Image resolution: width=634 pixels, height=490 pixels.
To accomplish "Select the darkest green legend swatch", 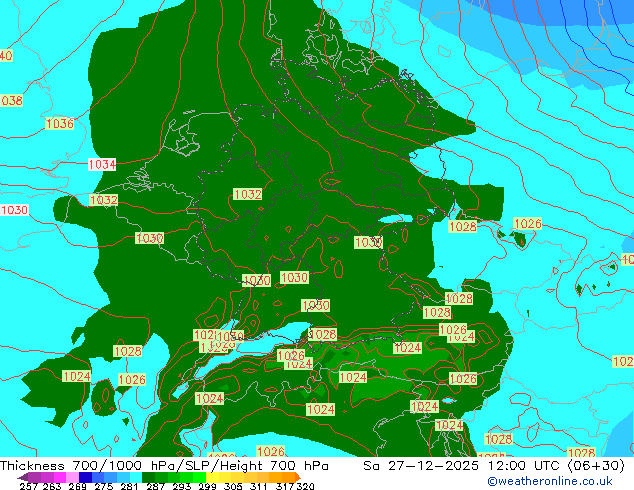I will tap(148, 477).
